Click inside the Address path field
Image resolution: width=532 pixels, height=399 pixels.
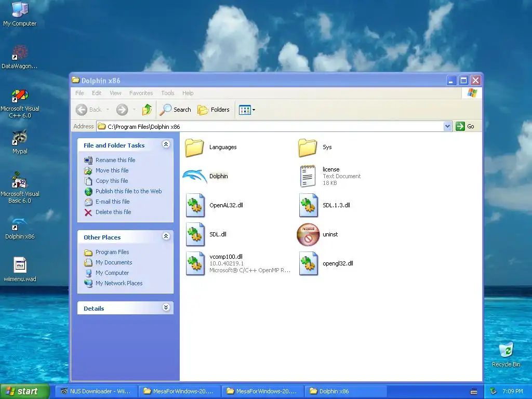click(270, 127)
